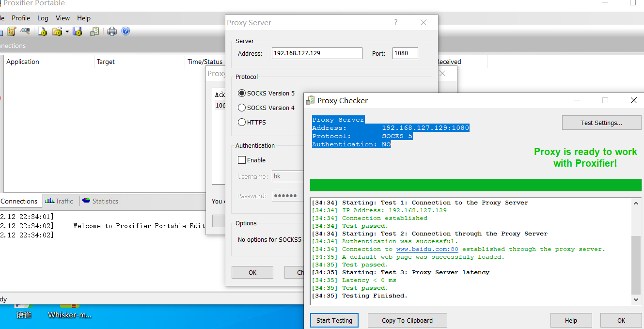Click OK in the Proxy Server dialog
The height and width of the screenshot is (329, 644).
click(252, 272)
